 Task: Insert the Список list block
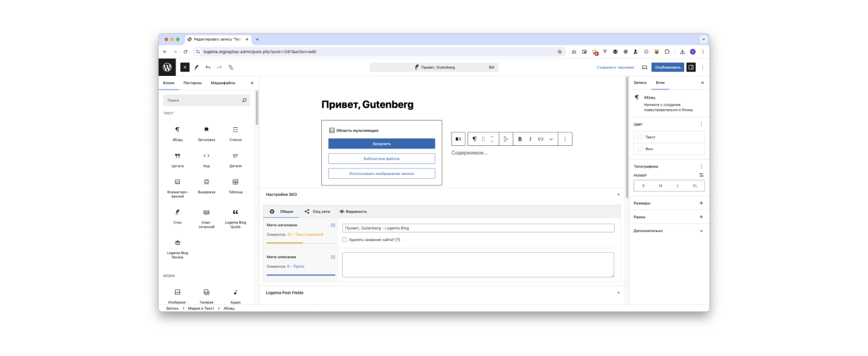tap(235, 134)
